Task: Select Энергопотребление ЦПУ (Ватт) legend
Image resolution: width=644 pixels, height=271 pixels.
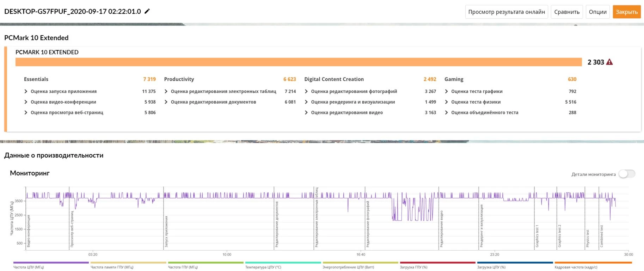Action: pyautogui.click(x=360, y=265)
